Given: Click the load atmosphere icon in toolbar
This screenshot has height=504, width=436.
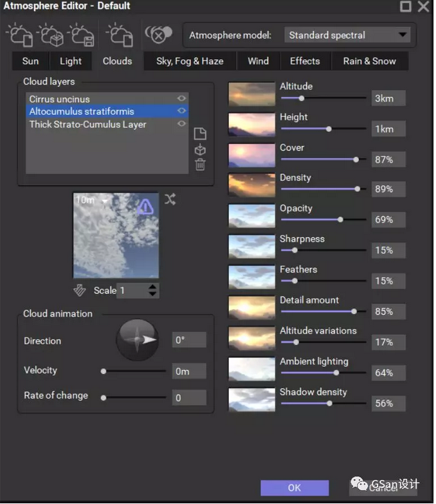Looking at the screenshot, I should (20, 35).
